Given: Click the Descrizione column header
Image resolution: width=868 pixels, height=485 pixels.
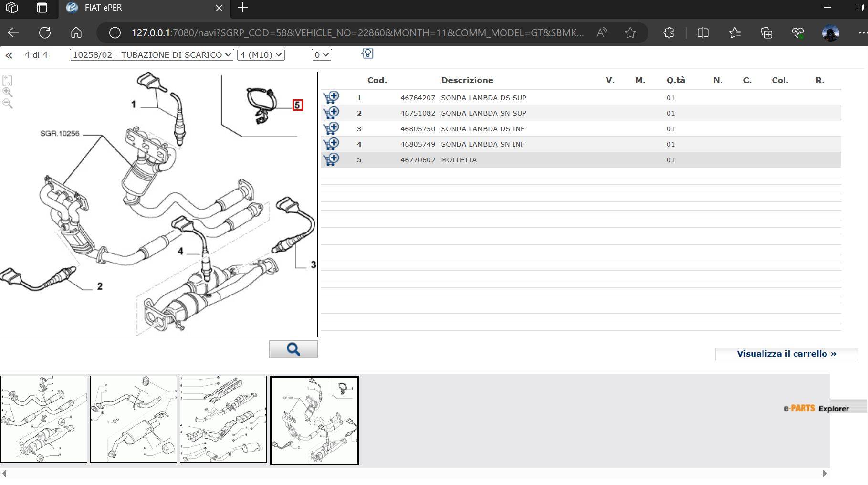Looking at the screenshot, I should coord(467,80).
